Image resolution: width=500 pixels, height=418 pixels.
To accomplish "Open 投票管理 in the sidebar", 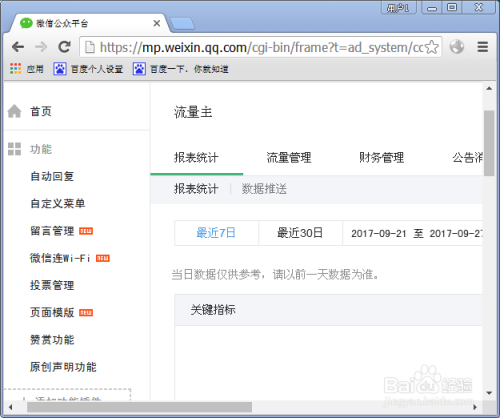I will tap(52, 285).
